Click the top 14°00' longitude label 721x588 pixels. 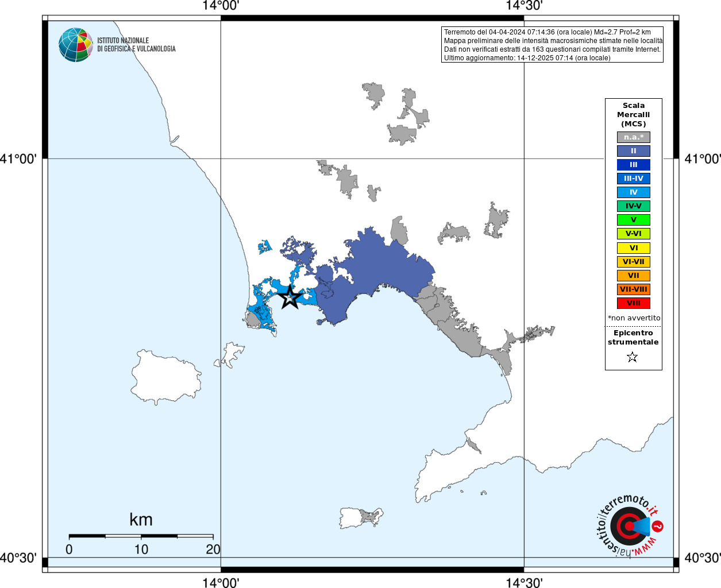point(221,6)
